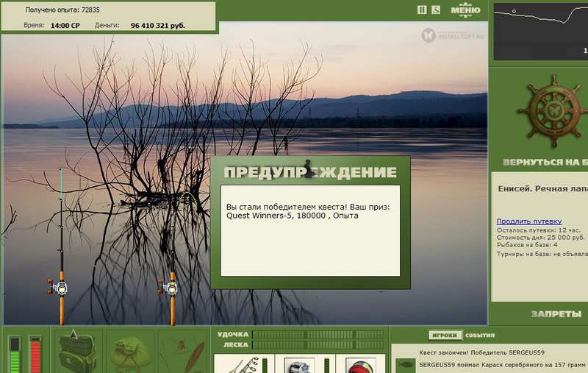Click the quest winner message in dialog
The height and width of the screenshot is (373, 588).
pos(308,211)
